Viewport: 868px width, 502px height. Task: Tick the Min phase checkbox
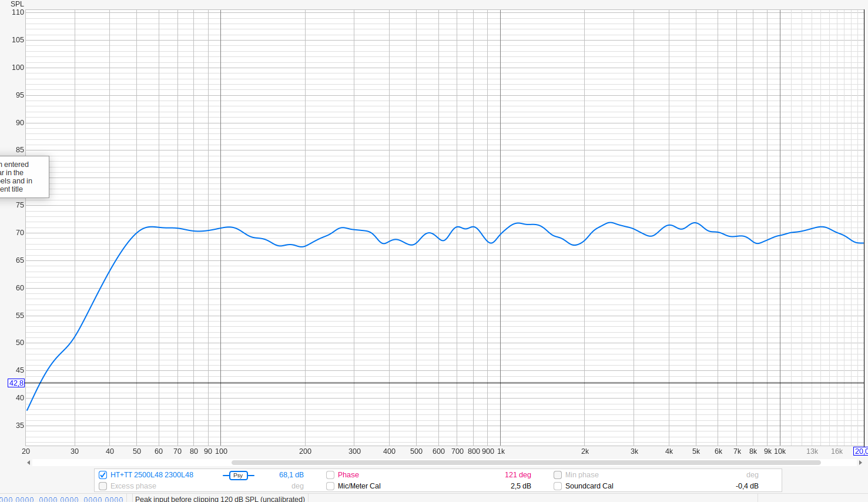[558, 475]
